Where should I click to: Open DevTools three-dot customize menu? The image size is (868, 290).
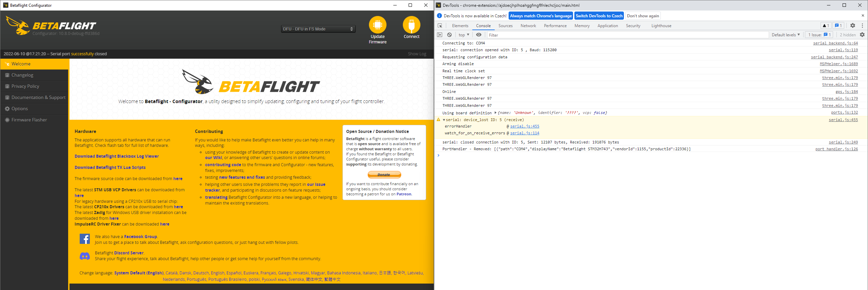[x=862, y=26]
